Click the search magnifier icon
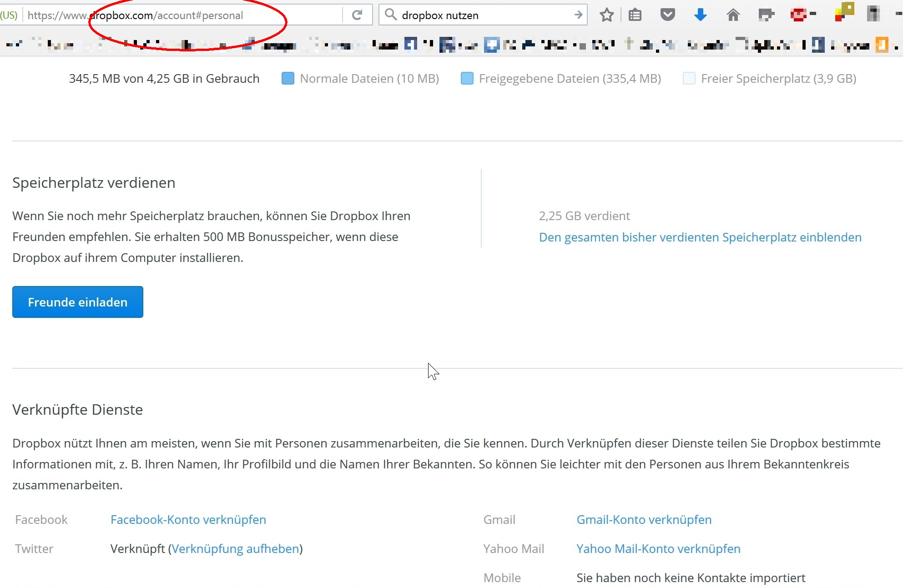The height and width of the screenshot is (588, 903). (390, 15)
